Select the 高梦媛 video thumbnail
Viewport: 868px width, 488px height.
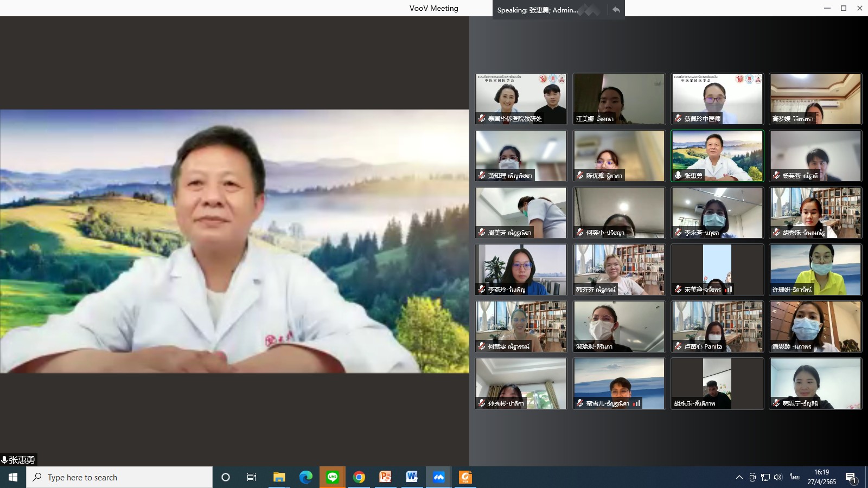point(815,99)
